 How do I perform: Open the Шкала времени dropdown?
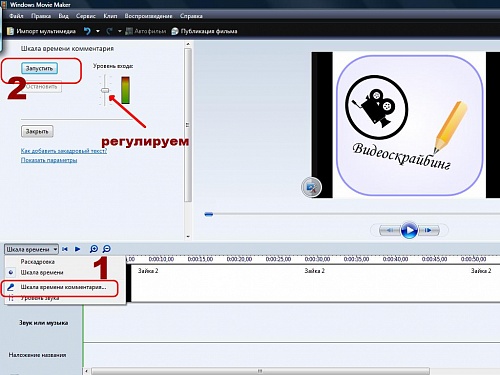(31, 249)
